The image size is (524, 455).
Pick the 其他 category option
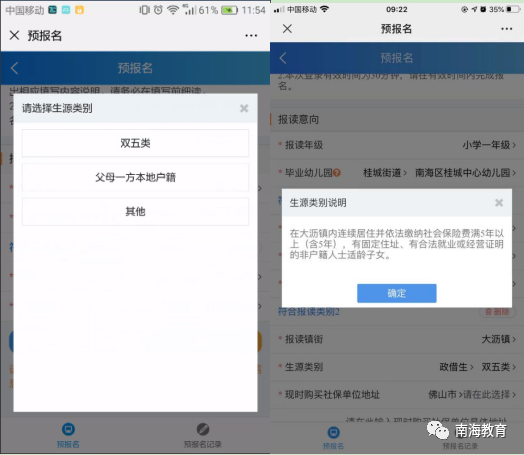[135, 211]
